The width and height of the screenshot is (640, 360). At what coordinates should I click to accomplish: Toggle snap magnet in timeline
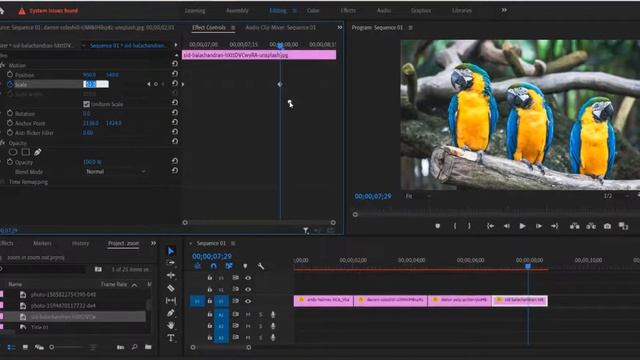[x=213, y=266]
